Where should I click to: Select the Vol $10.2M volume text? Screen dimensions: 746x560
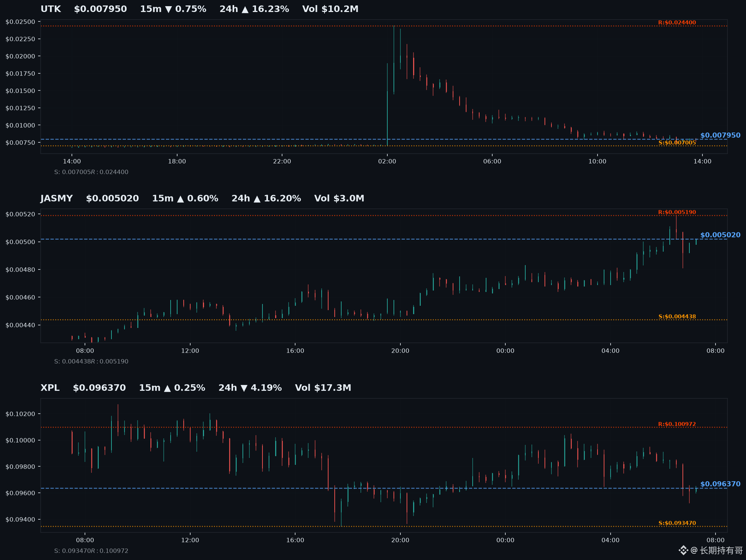pyautogui.click(x=330, y=9)
